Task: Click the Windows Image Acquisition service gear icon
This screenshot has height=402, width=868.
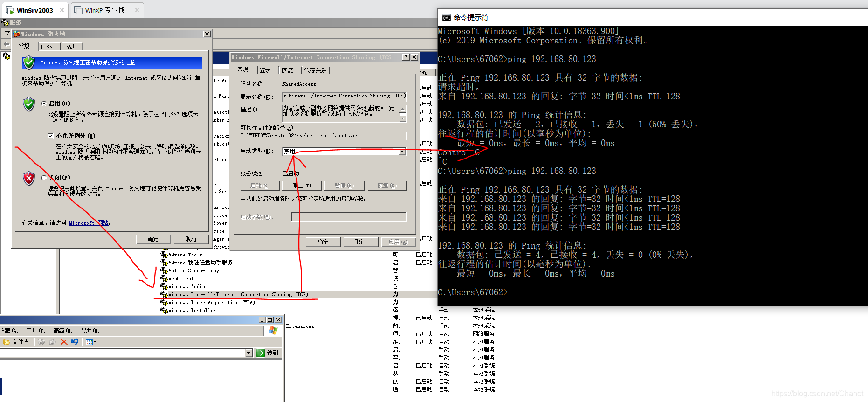Action: point(164,302)
